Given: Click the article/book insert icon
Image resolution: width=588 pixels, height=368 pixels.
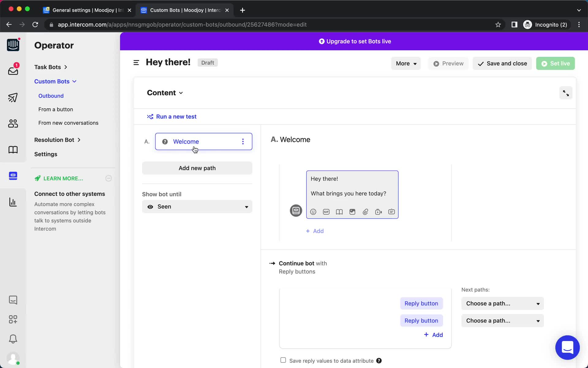Looking at the screenshot, I should 339,212.
